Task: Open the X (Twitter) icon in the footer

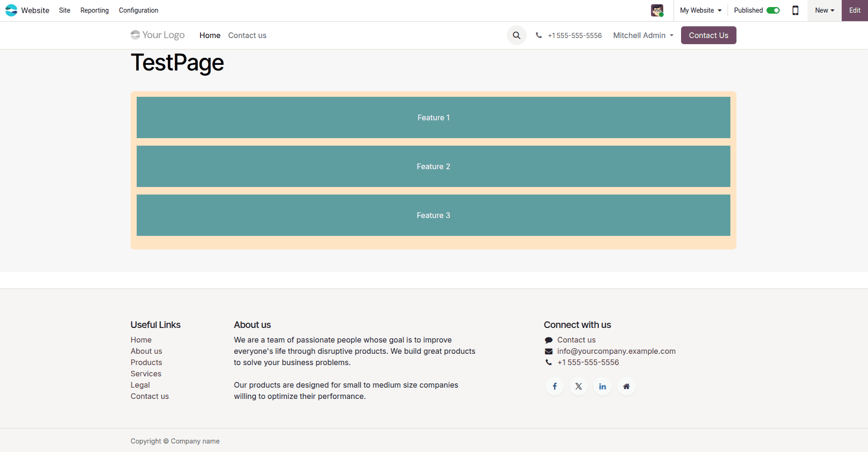Action: point(578,386)
